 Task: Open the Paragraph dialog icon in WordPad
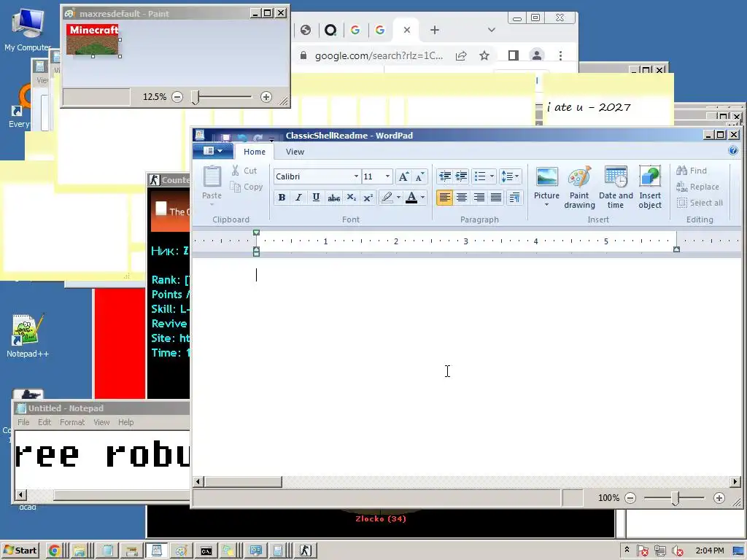click(x=514, y=198)
